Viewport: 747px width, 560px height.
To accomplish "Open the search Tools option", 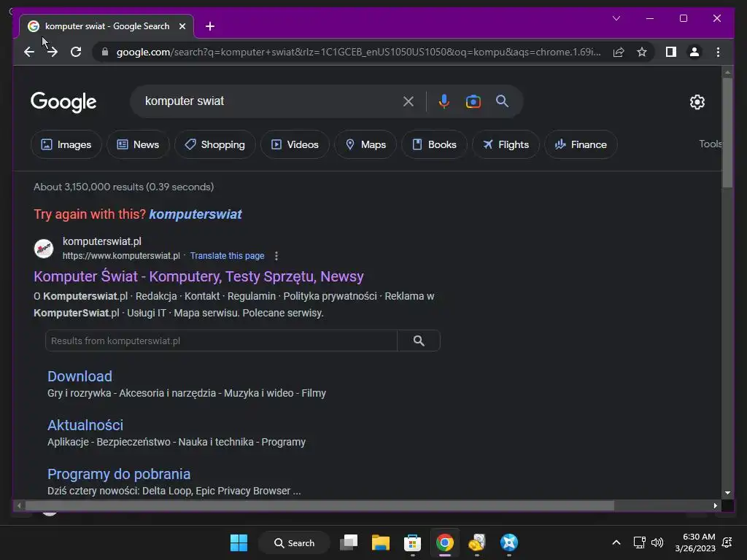I will click(710, 144).
